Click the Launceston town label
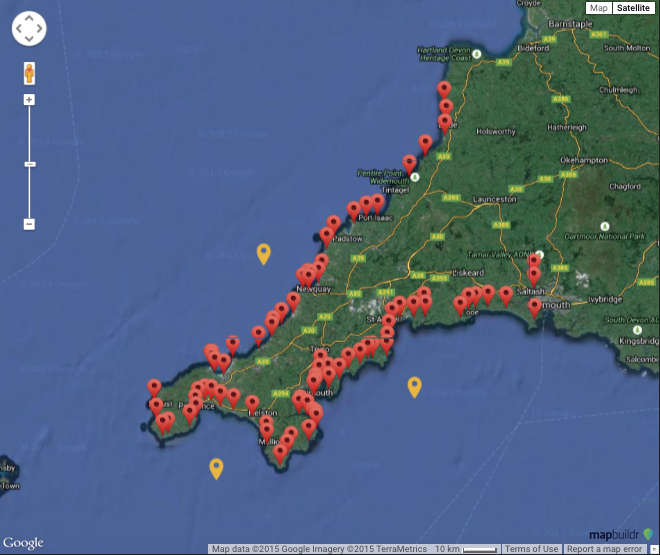 (x=495, y=199)
